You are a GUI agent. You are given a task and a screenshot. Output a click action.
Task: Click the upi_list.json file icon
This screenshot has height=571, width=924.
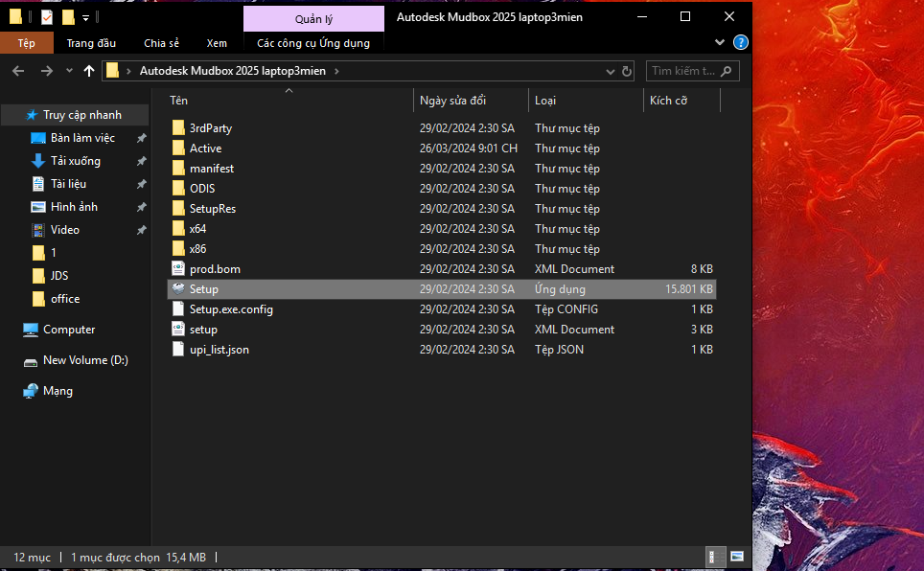pos(178,350)
